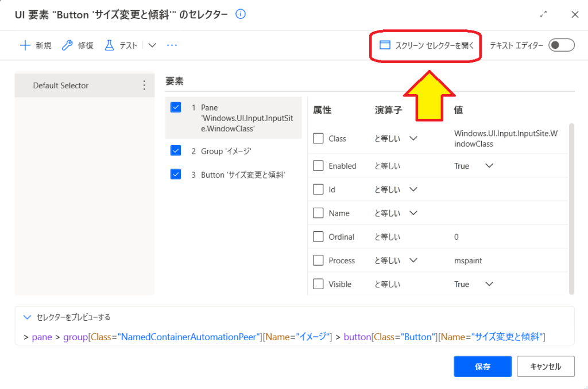Image resolution: width=588 pixels, height=389 pixels.
Task: Collapse the セレクターをプレビューする section
Action: coord(27,317)
